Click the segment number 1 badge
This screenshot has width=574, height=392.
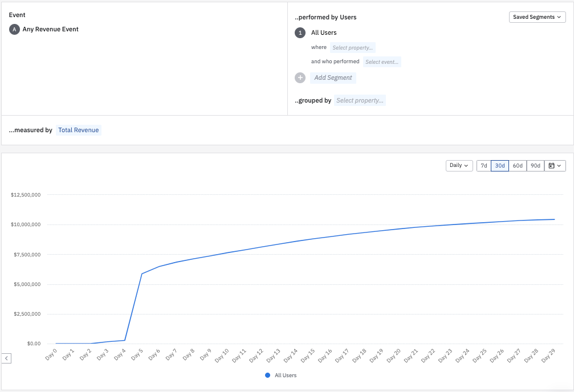300,33
